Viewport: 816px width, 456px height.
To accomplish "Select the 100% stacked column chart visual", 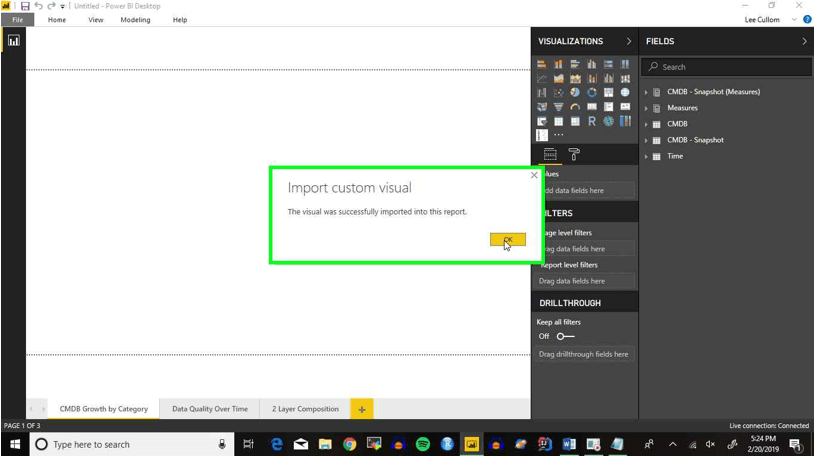I will pyautogui.click(x=625, y=64).
